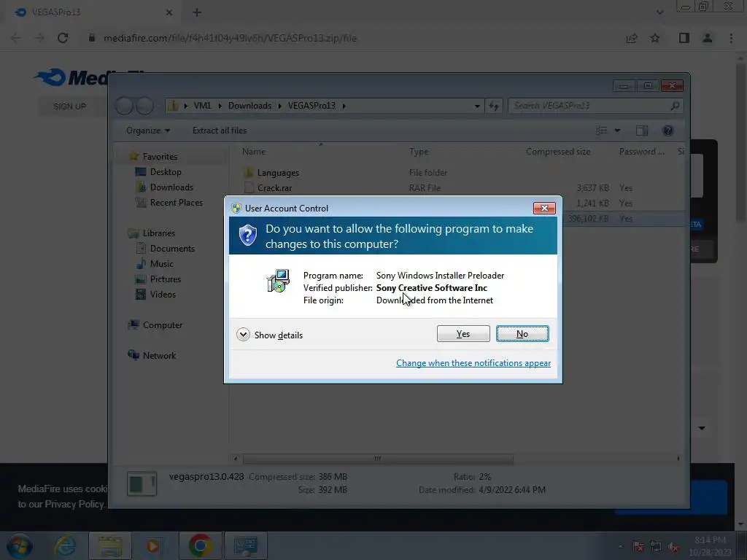Click SIGN UP on MediaFire page
Screen dimensions: 747x560
tap(69, 106)
